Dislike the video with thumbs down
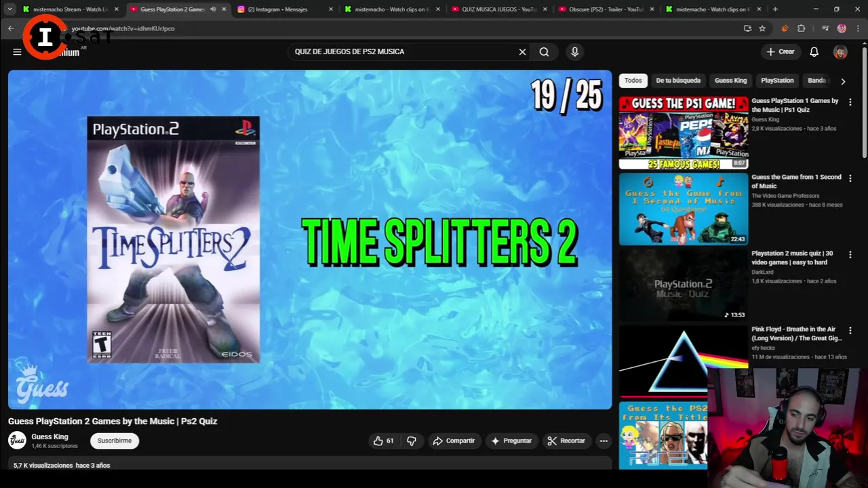 click(x=411, y=441)
